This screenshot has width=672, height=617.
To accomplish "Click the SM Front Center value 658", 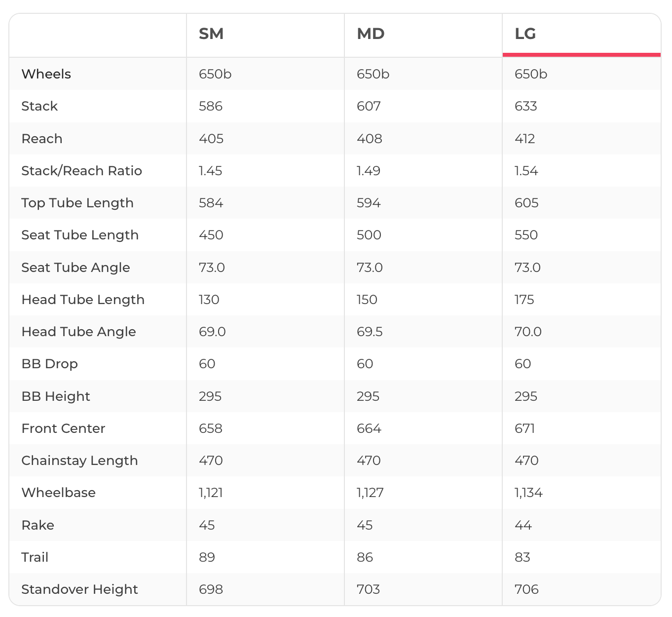I will pos(211,428).
